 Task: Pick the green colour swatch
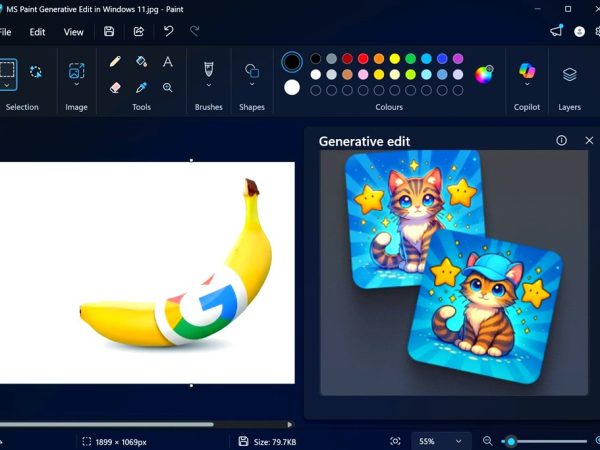(x=411, y=59)
